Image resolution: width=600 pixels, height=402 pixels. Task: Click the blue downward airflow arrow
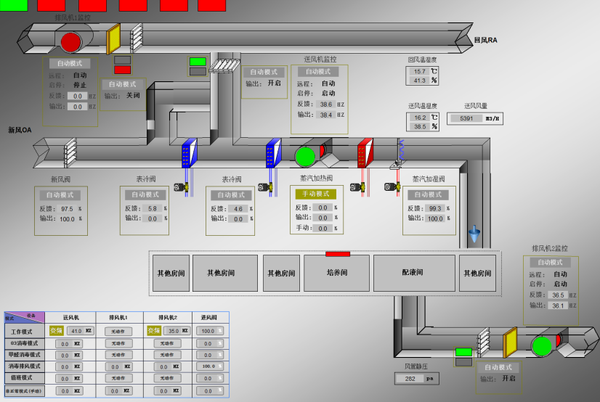474,234
